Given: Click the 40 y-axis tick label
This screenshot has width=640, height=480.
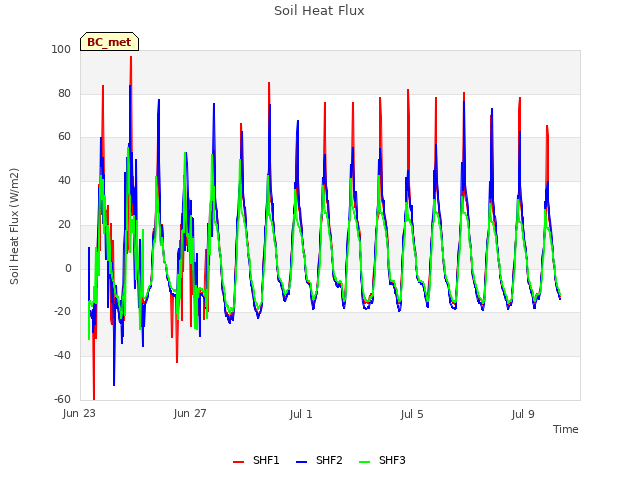Looking at the screenshot, I should pos(64,180).
